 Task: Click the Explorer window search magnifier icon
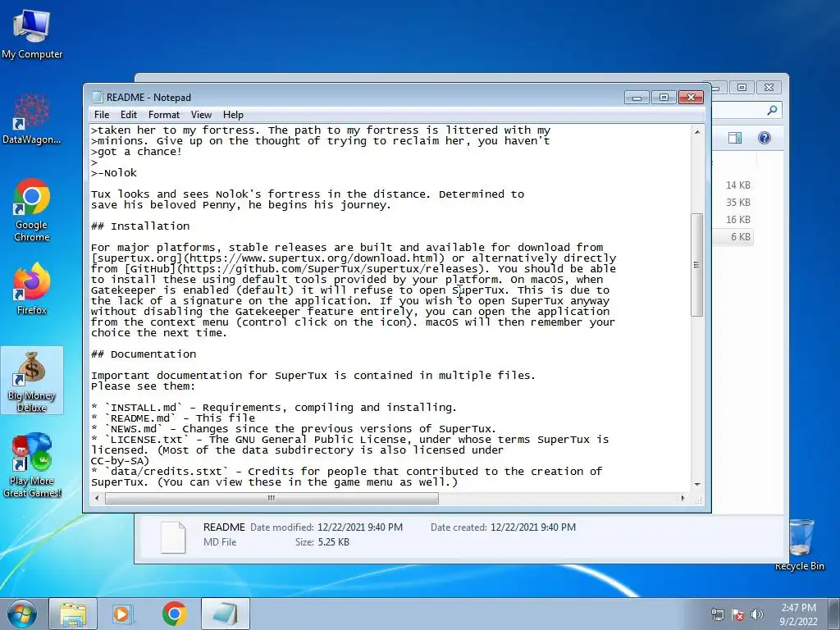(x=772, y=111)
